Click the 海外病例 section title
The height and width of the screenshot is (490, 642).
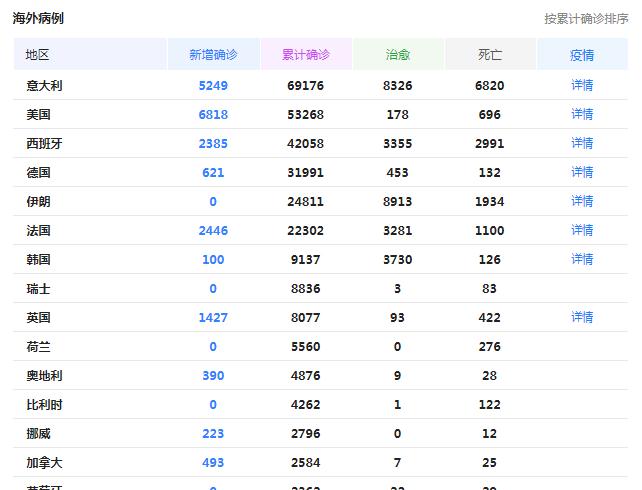click(x=38, y=18)
